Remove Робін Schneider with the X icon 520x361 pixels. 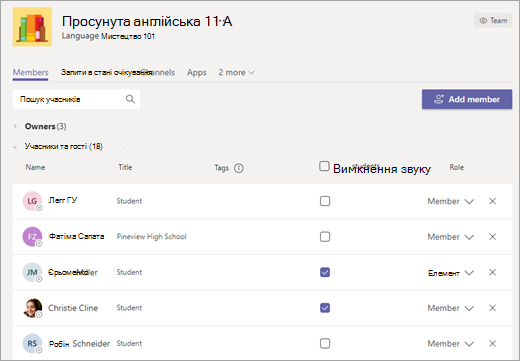click(x=492, y=343)
